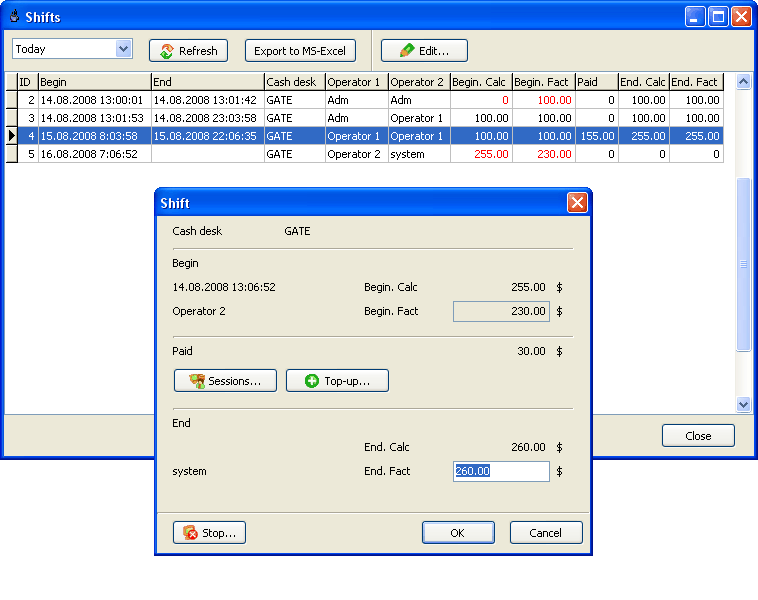Click the greyed Begin. Fact field

click(x=501, y=311)
